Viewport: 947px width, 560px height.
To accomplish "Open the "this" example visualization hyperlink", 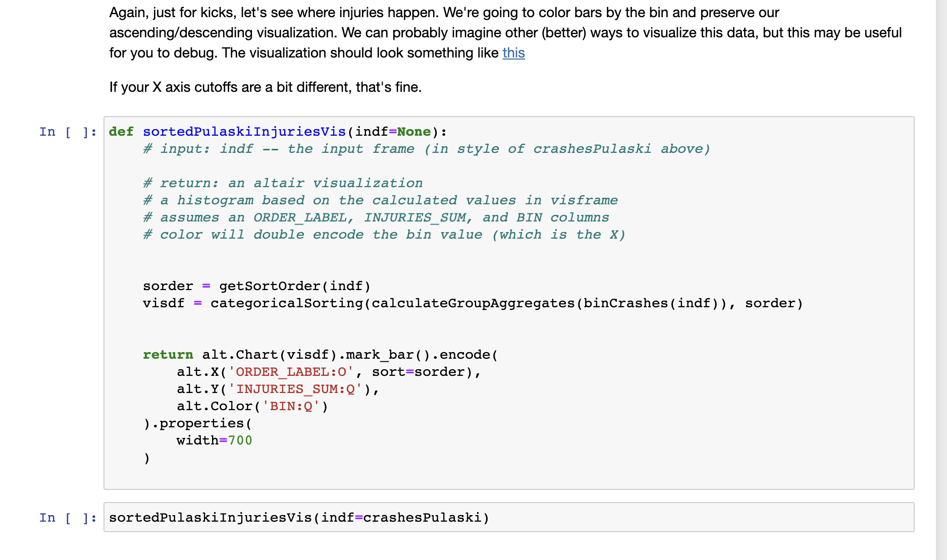I will click(x=513, y=53).
